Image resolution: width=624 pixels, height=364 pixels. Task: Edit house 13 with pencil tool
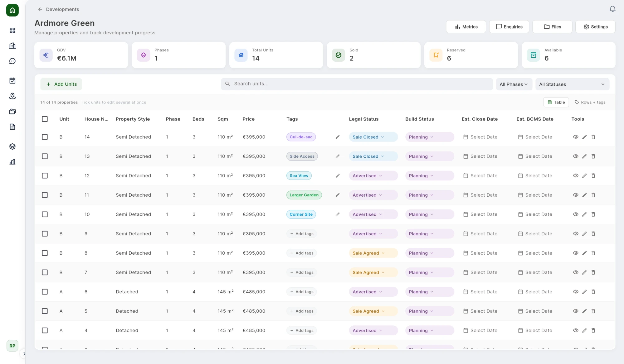[584, 156]
